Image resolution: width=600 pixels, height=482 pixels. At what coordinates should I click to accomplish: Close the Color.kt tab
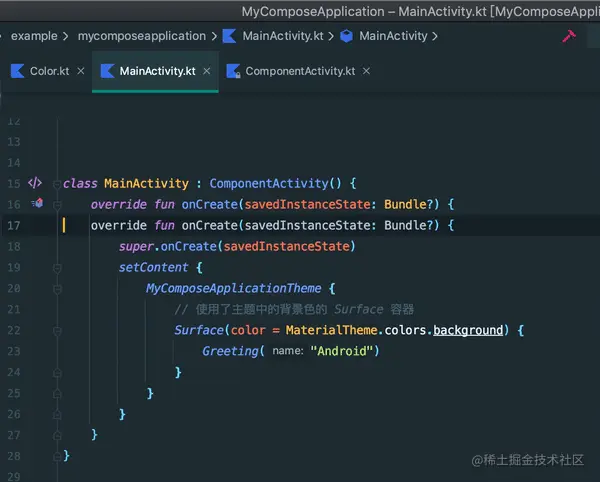coord(80,71)
